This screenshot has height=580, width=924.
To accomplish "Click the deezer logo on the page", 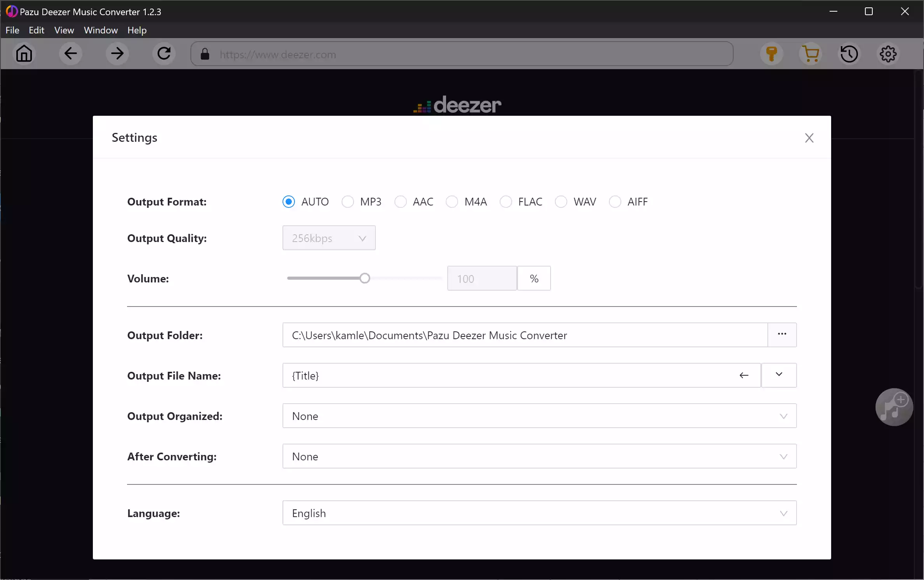I will 457,105.
